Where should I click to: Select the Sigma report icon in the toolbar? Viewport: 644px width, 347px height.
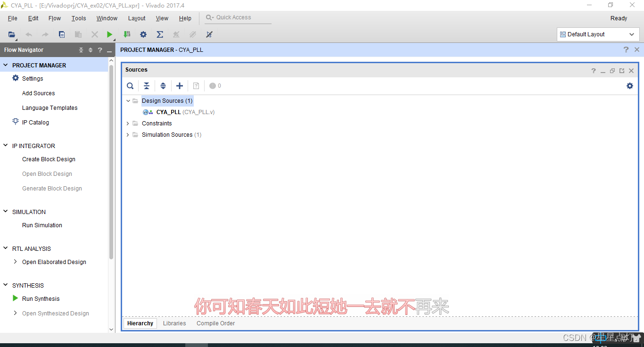159,34
